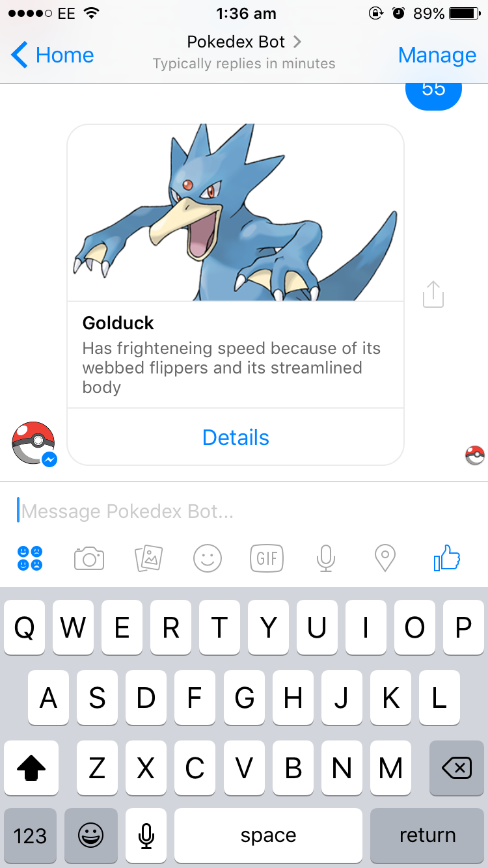
Task: Send a thumbs-up like
Action: tap(446, 558)
